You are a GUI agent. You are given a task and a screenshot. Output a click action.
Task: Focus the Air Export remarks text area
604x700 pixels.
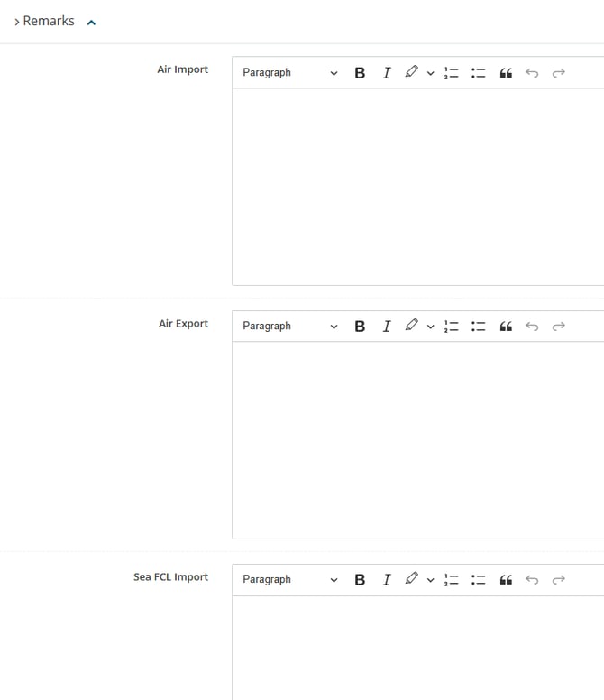point(417,440)
